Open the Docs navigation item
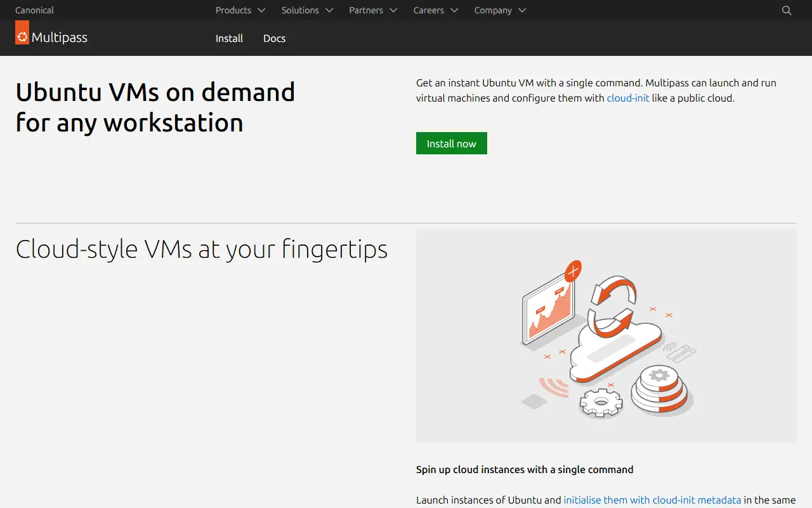Screen dimensions: 812x508 [274, 38]
